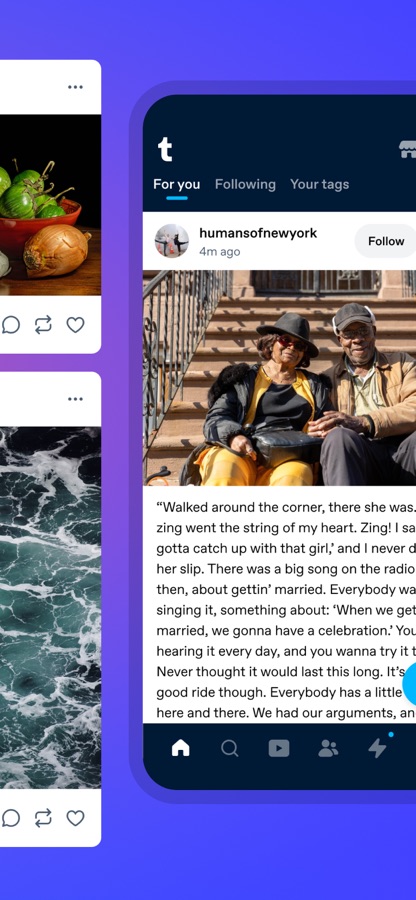Screen dimensions: 416x900
Task: Open the activity lightning bolt icon
Action: (x=377, y=748)
